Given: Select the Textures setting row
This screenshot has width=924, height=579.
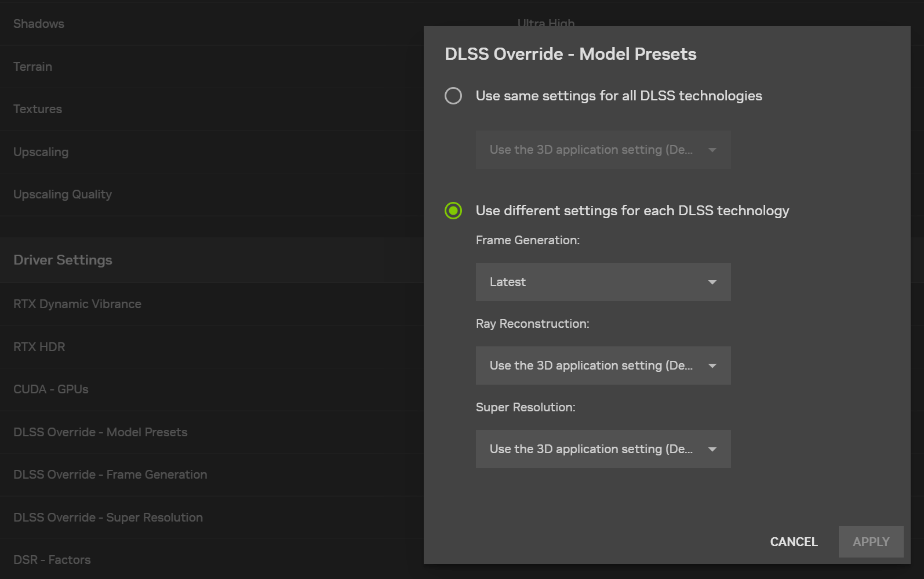Looking at the screenshot, I should coord(38,109).
